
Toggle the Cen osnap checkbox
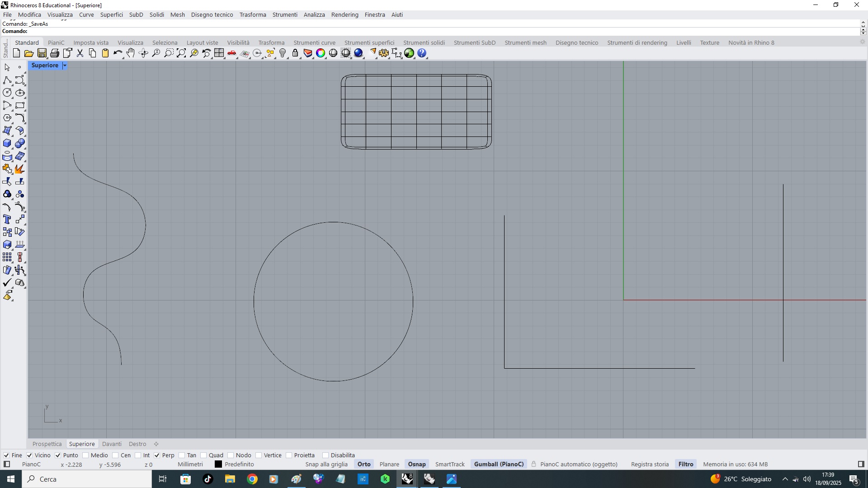click(115, 455)
